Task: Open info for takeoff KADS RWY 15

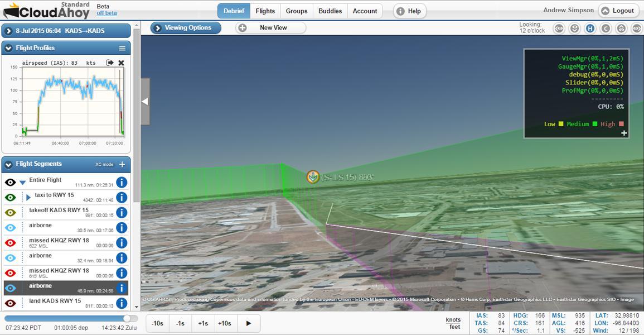Action: click(x=122, y=213)
